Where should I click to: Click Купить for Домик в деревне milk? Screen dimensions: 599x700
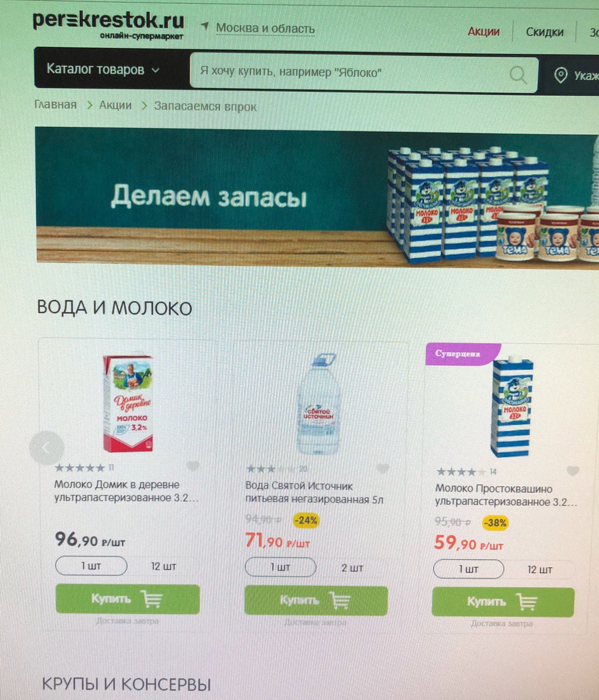coord(127,599)
